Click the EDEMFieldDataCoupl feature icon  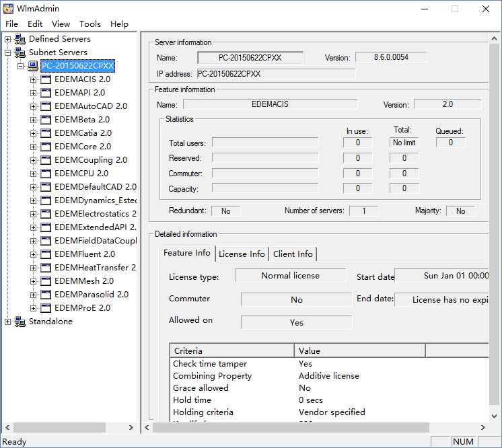pos(46,241)
